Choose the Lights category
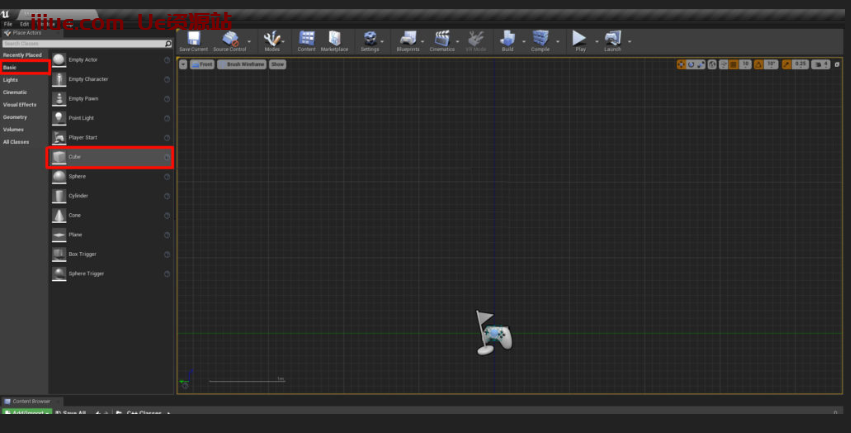 11,80
